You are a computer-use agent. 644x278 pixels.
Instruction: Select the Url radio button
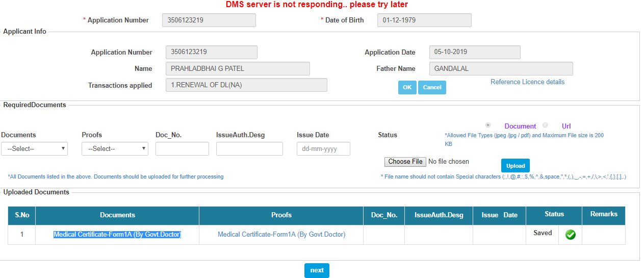545,125
